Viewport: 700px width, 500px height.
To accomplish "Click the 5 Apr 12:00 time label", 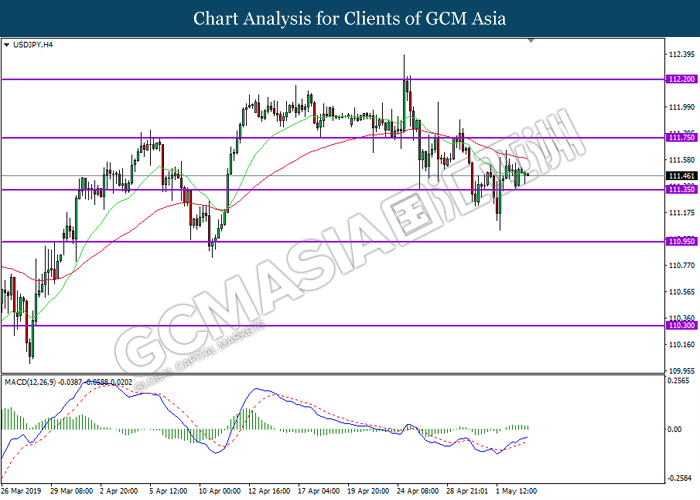I will (x=168, y=491).
